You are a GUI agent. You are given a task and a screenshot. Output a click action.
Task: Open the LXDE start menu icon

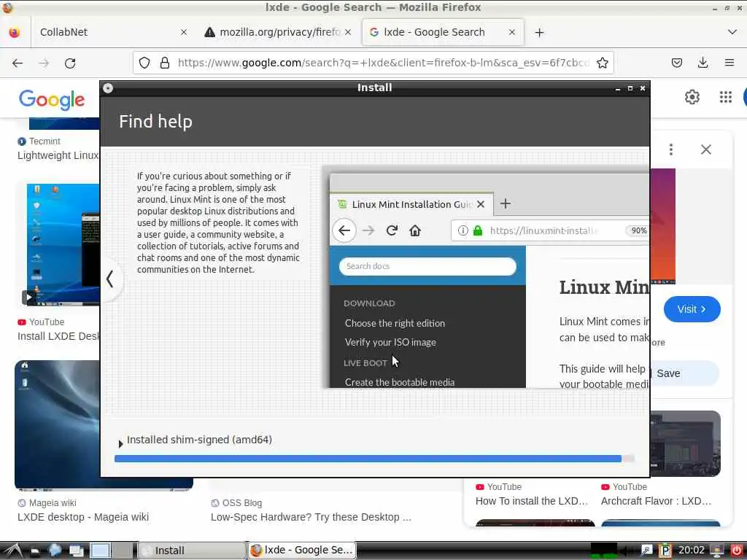(12, 551)
